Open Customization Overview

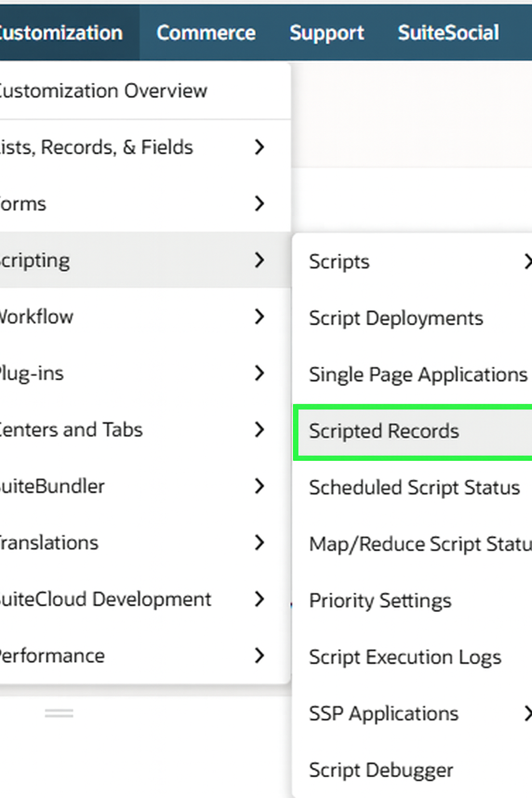[x=103, y=90]
